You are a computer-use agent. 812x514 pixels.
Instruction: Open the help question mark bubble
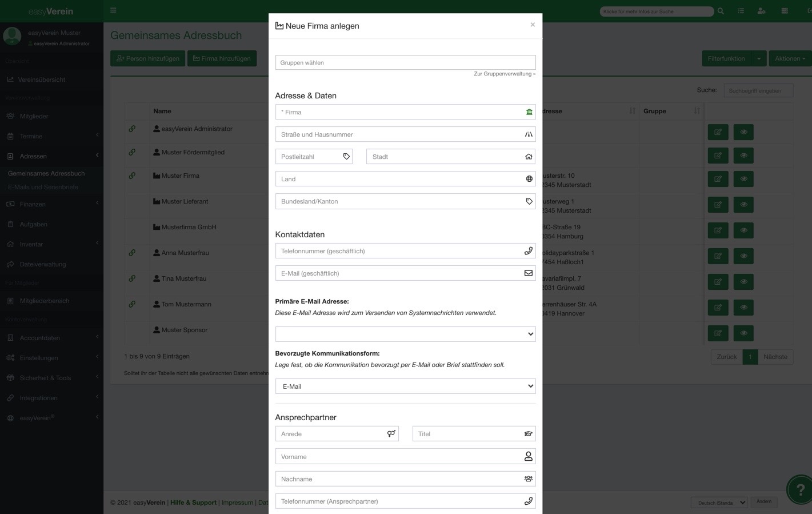[800, 489]
